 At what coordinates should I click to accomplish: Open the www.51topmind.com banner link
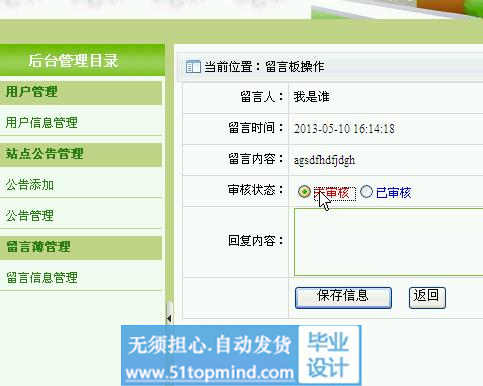tap(210, 373)
